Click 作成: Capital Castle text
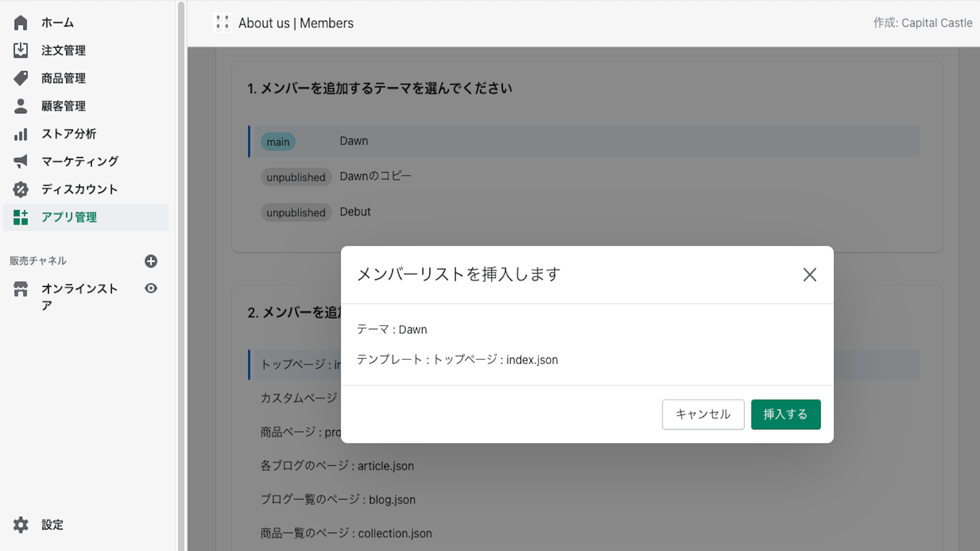Viewport: 980px width, 551px height. 922,23
